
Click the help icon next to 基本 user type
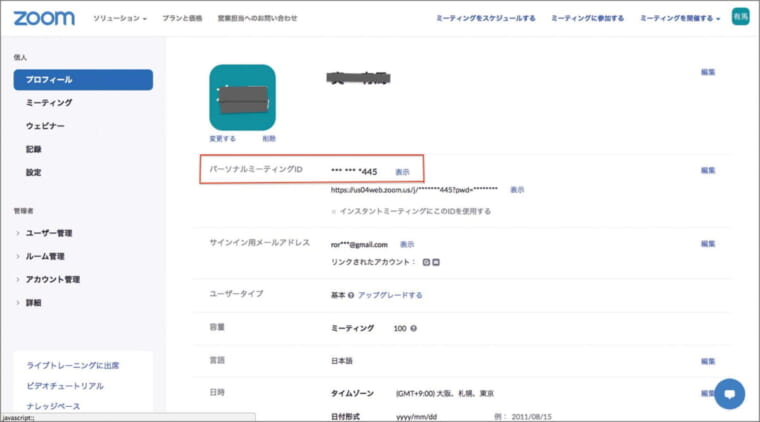coord(351,296)
